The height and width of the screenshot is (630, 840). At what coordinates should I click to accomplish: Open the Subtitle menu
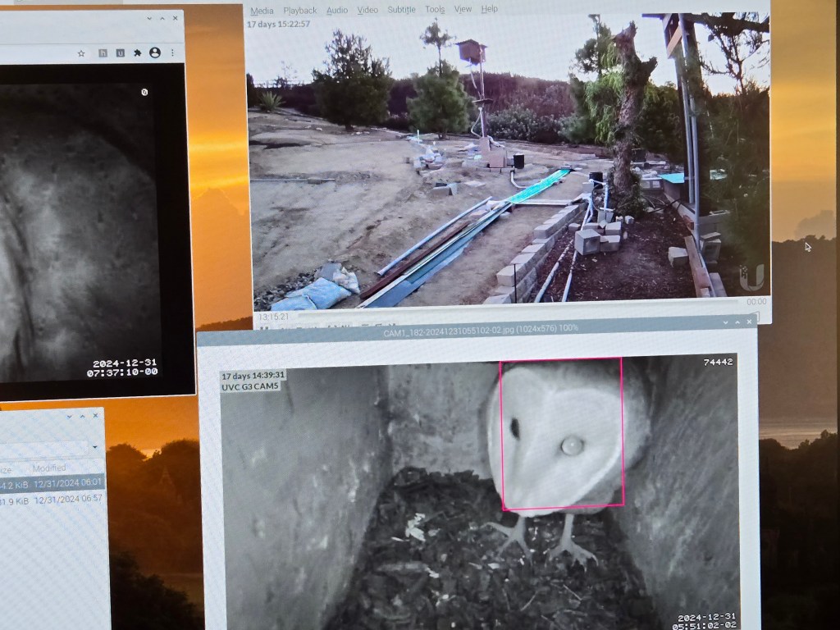[401, 10]
